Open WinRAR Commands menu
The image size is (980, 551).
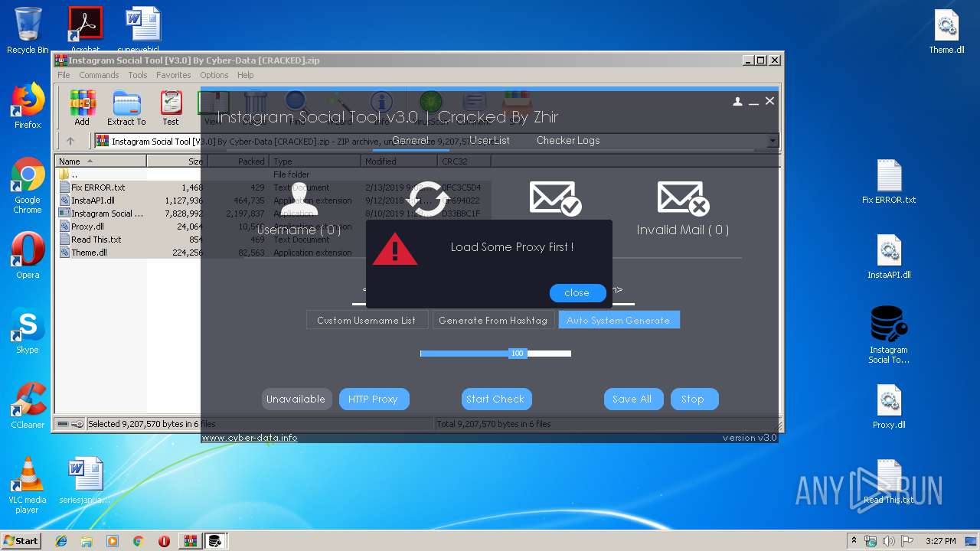(x=99, y=75)
